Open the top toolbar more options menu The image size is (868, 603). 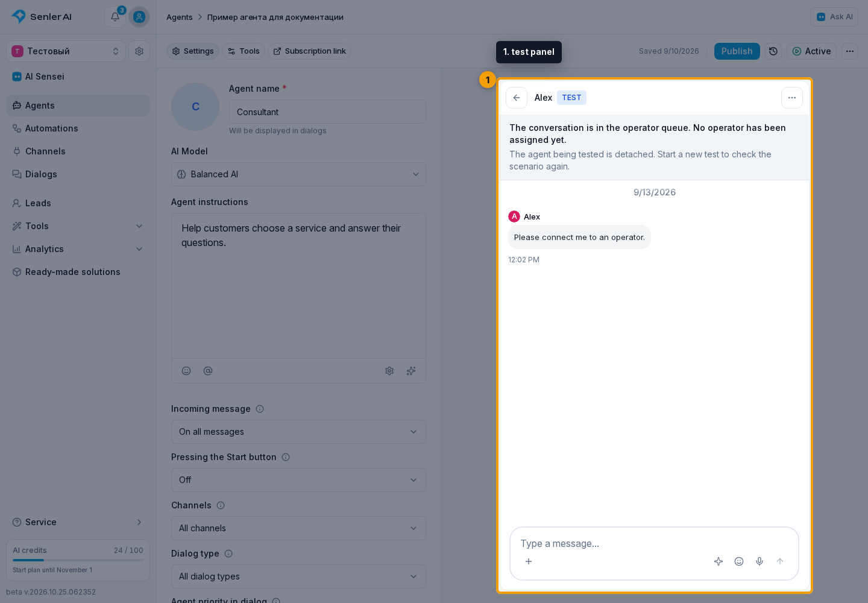coord(850,51)
